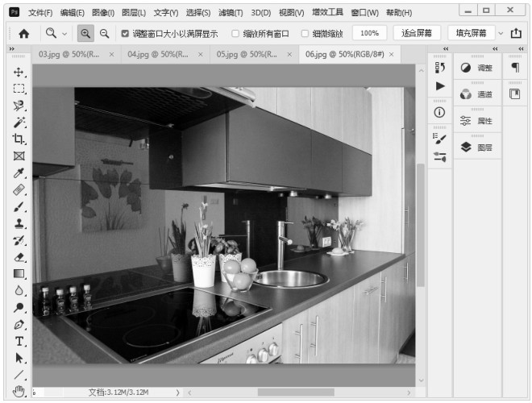Select the Hand tool
This screenshot has height=403, width=532.
(19, 391)
